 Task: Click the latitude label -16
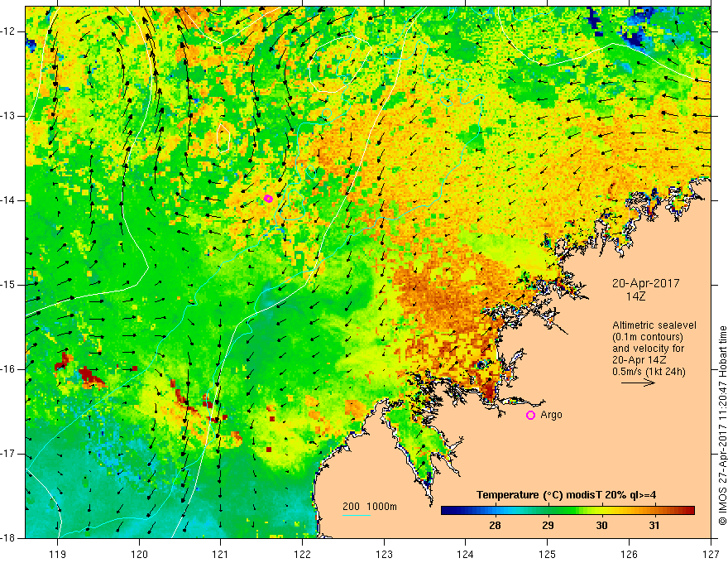click(x=8, y=369)
